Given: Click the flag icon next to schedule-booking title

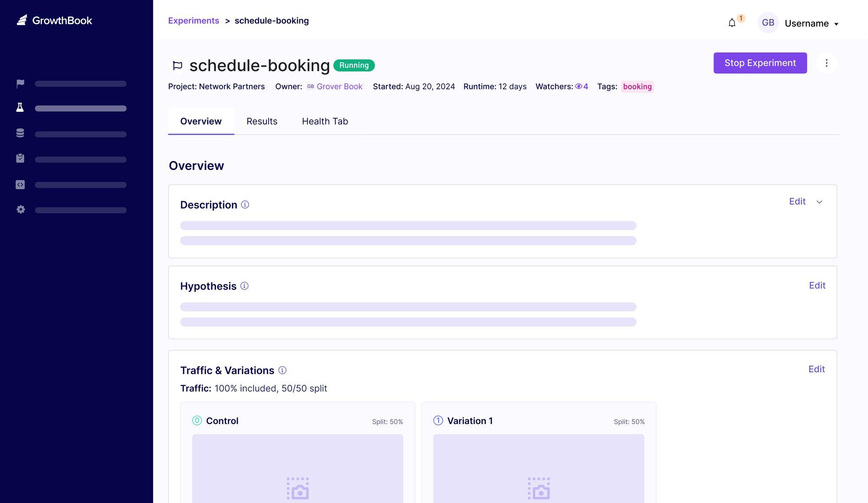Looking at the screenshot, I should coord(177,66).
